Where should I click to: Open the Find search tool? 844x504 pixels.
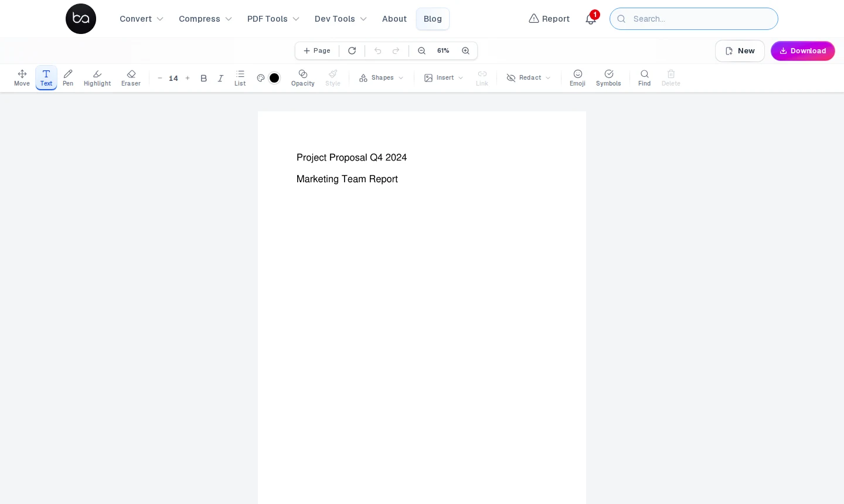coord(645,78)
